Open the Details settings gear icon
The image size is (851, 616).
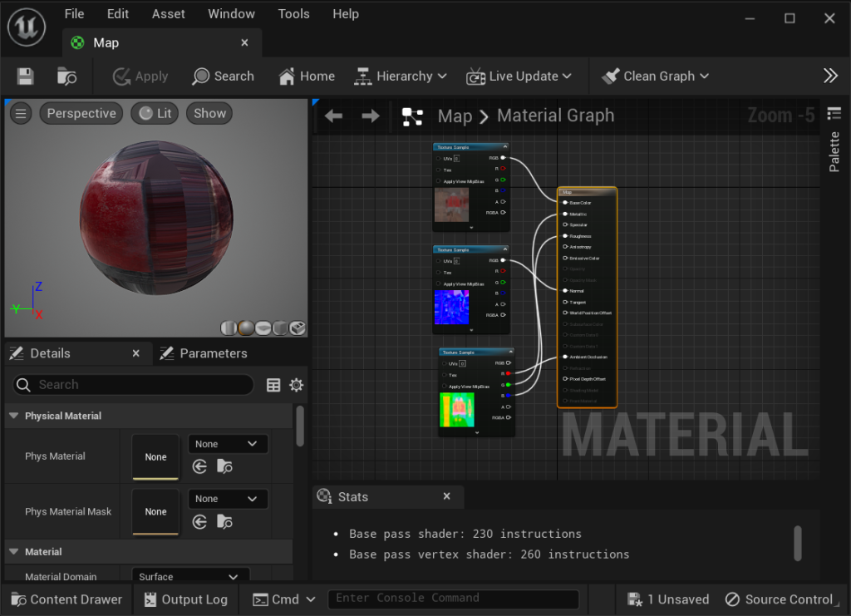click(296, 385)
